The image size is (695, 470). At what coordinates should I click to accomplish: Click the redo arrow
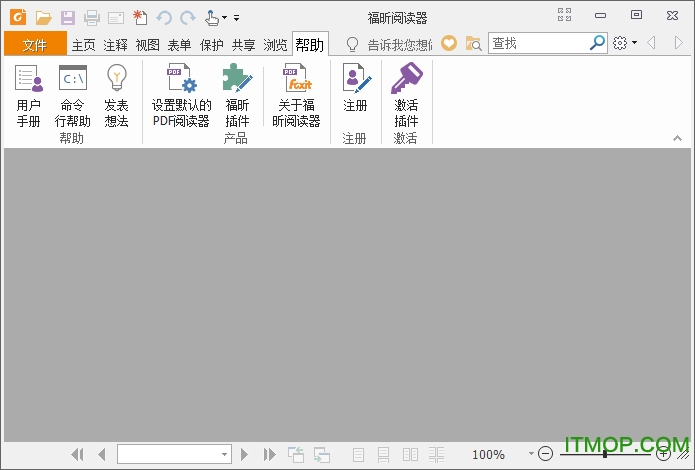coord(188,18)
